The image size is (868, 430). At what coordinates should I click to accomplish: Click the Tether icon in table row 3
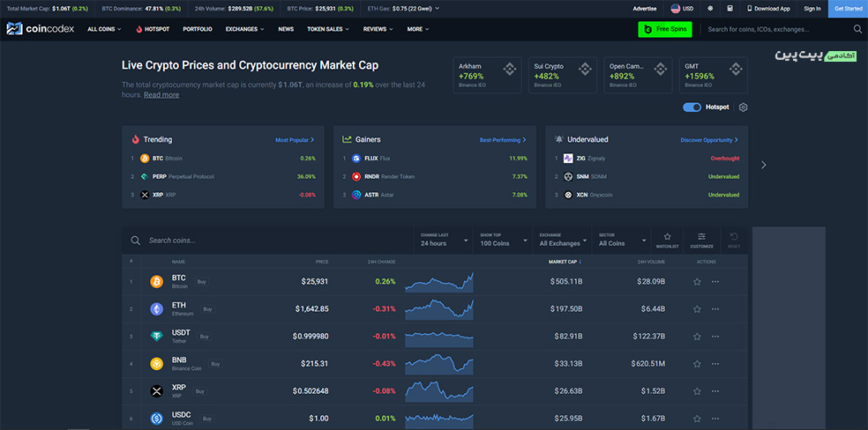(157, 336)
